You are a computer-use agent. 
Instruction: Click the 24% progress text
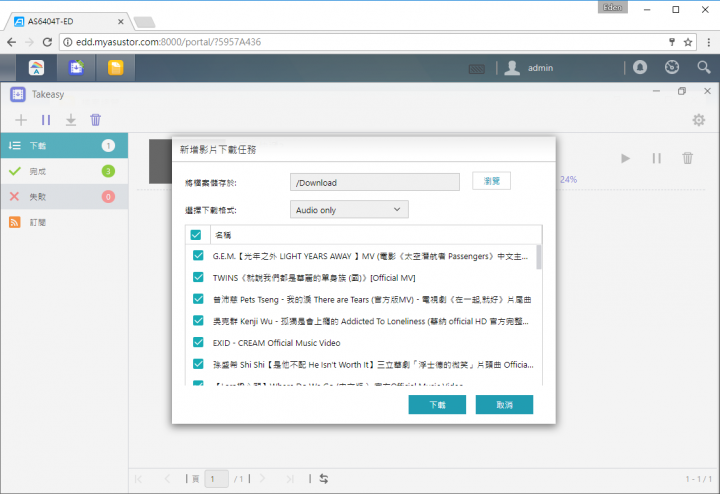coord(568,180)
